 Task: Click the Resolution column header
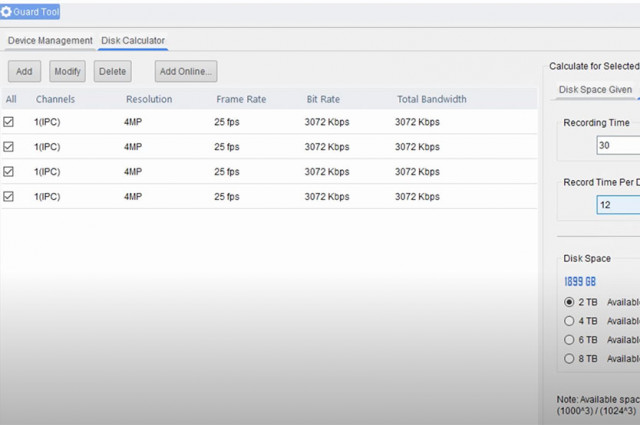click(149, 99)
